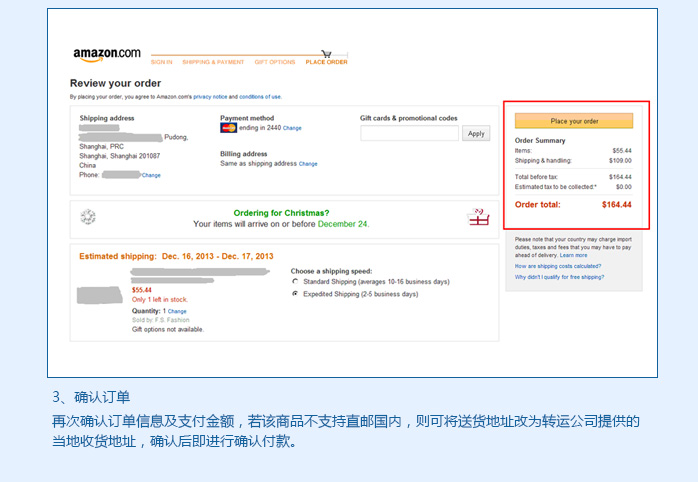The image size is (698, 482).
Task: Click the item price $55.44 in red
Action: 142,290
